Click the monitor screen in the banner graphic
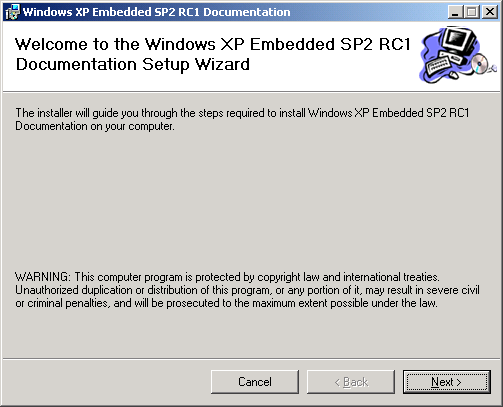 (457, 38)
